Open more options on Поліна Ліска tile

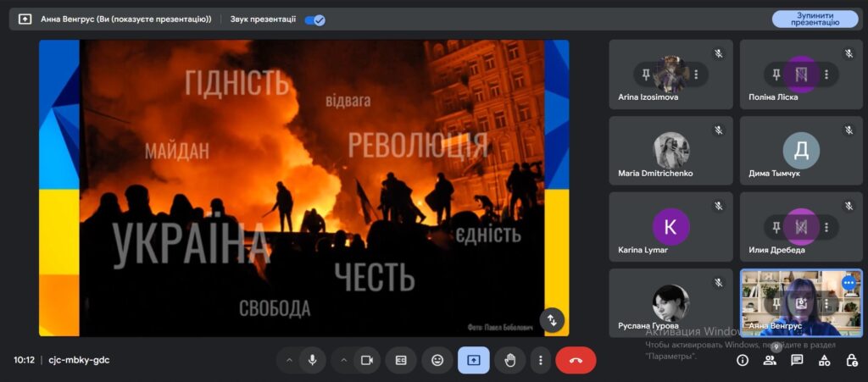(826, 74)
